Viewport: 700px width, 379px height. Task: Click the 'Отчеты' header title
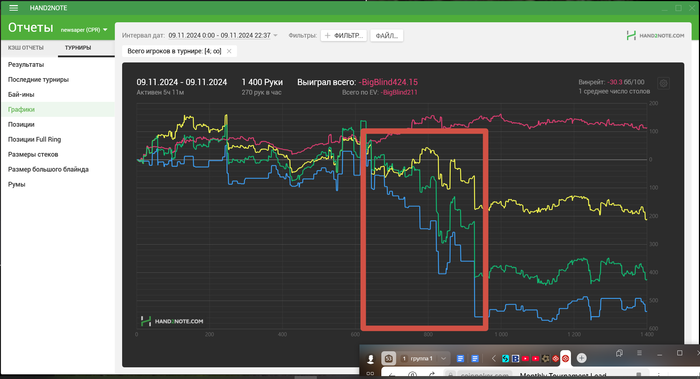(30, 28)
